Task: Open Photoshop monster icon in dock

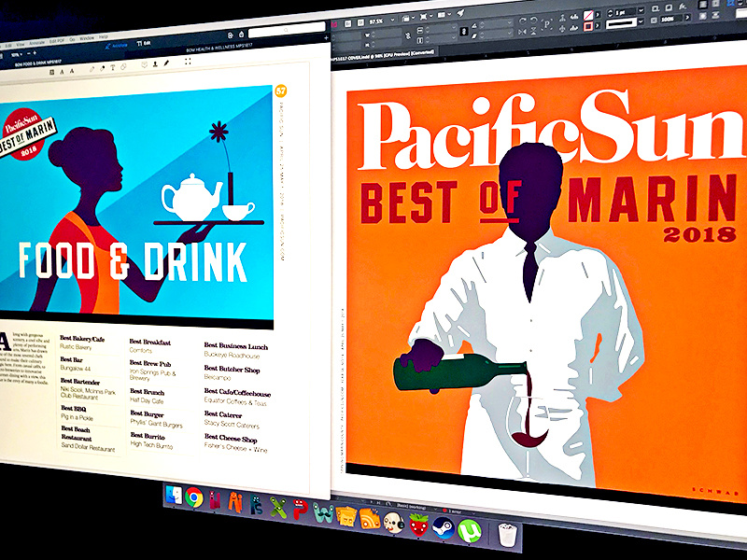Action: 256,506
